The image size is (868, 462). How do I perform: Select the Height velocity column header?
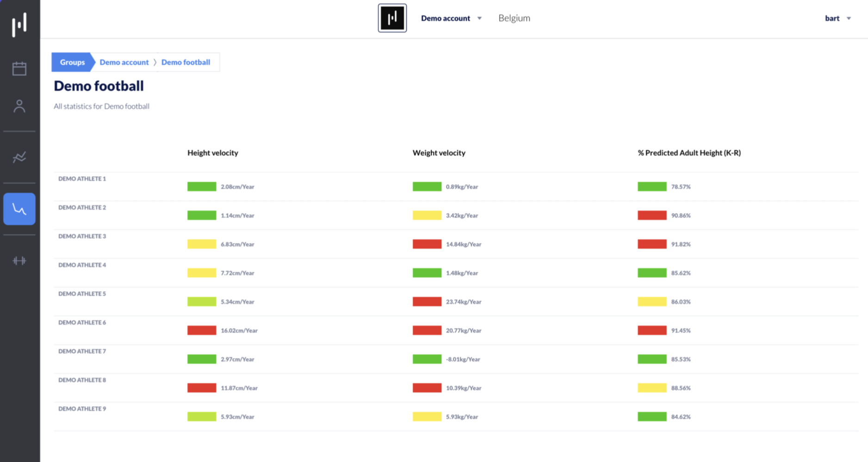pos(213,153)
